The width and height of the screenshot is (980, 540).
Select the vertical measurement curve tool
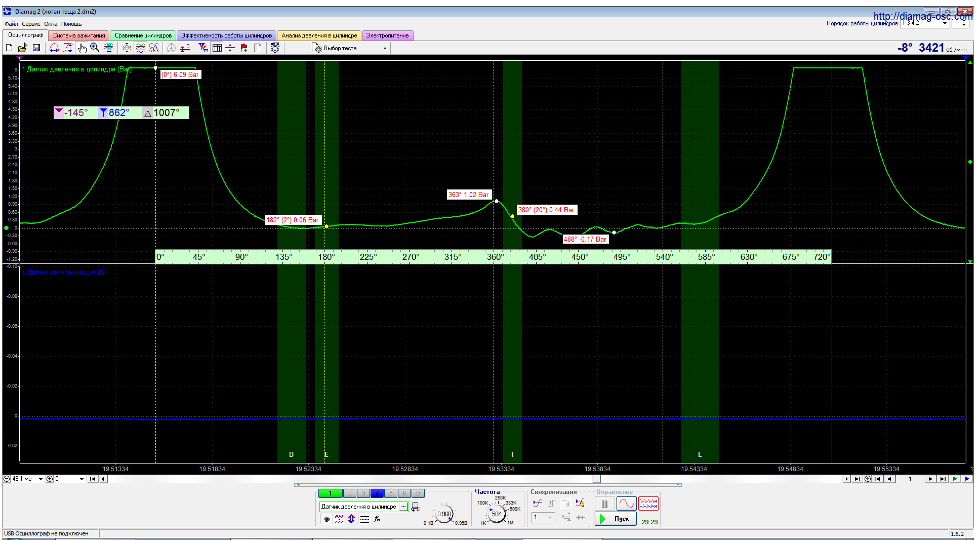click(68, 48)
